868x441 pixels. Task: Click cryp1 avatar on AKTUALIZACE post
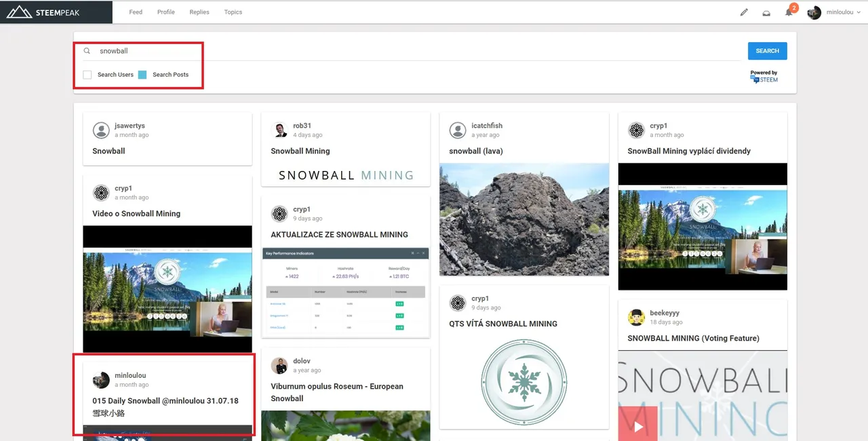pos(279,214)
